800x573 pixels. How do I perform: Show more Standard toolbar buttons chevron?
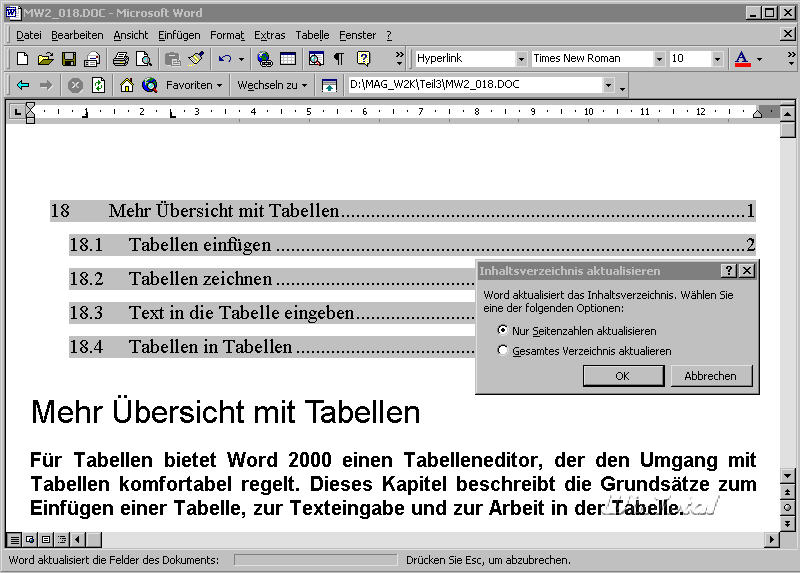point(399,59)
